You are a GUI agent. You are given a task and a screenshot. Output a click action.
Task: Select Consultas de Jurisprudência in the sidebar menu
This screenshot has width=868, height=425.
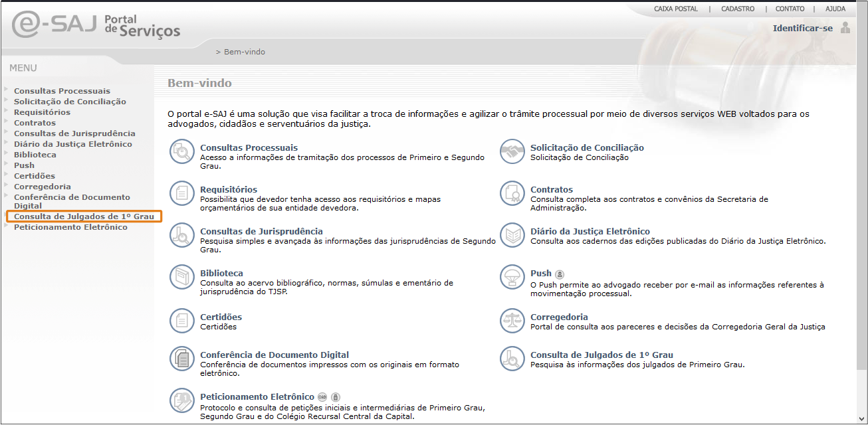pos(74,133)
